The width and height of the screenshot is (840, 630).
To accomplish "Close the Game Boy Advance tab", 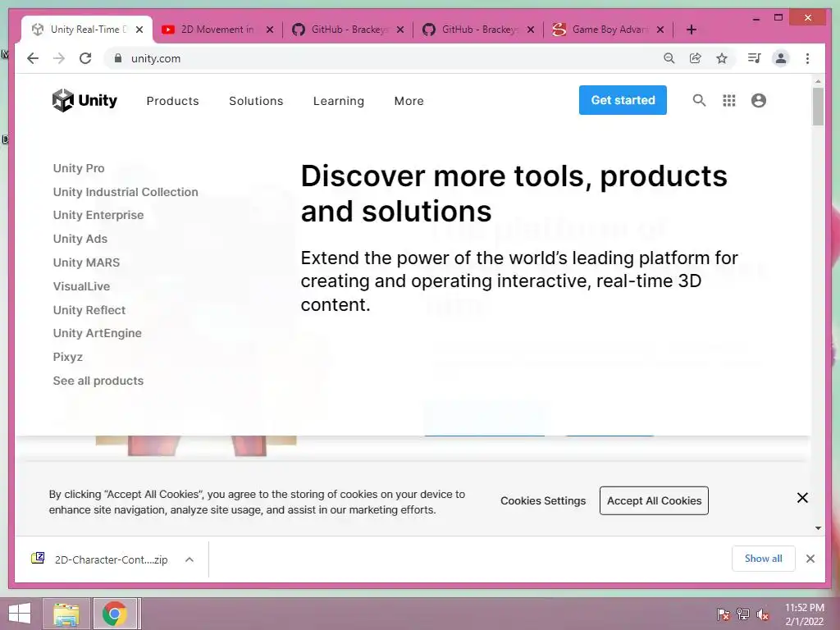I will 660,30.
